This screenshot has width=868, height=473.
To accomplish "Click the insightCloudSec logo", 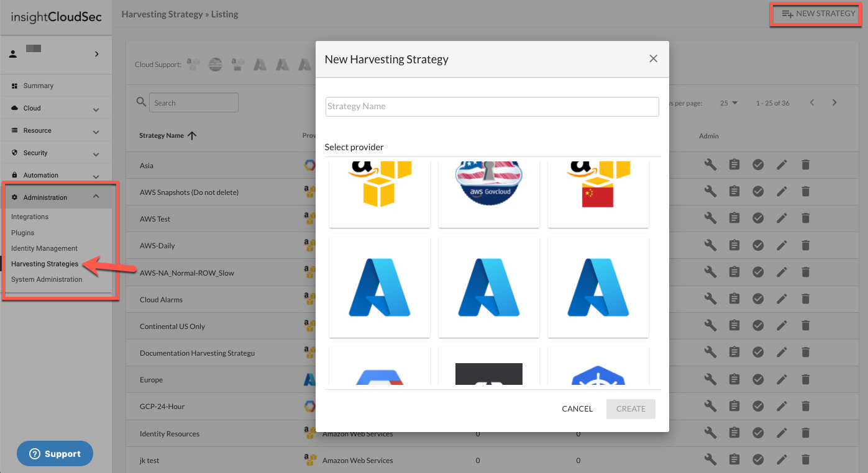I will click(56, 17).
